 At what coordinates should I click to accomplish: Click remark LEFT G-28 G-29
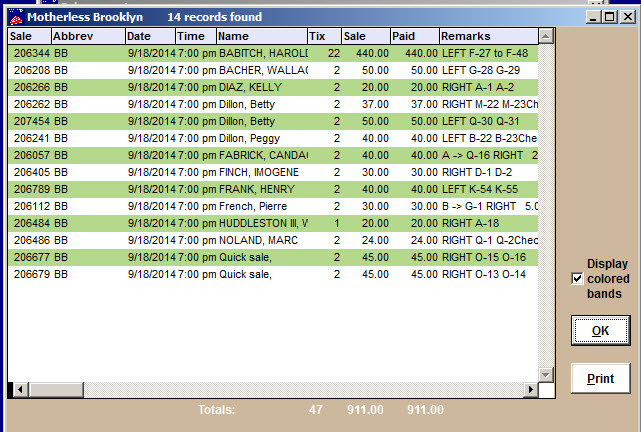[x=481, y=70]
